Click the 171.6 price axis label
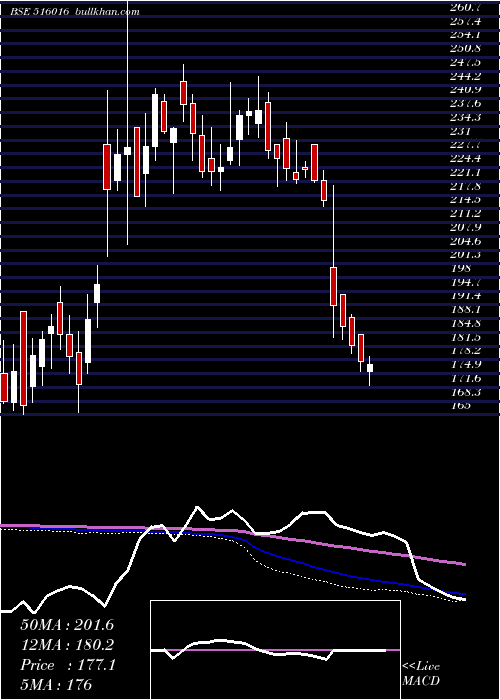Image resolution: width=500 pixels, height=700 pixels. (467, 379)
